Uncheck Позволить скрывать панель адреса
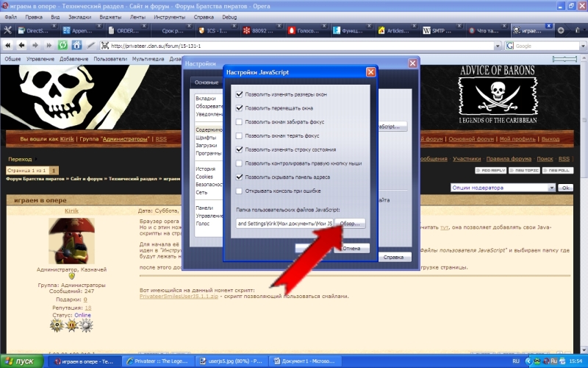588x368 pixels. 239,177
